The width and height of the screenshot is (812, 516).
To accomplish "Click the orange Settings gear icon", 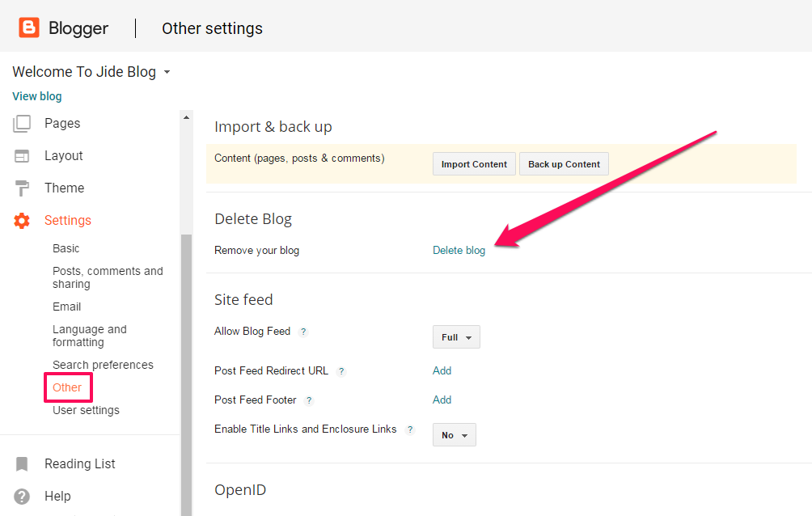I will (22, 221).
